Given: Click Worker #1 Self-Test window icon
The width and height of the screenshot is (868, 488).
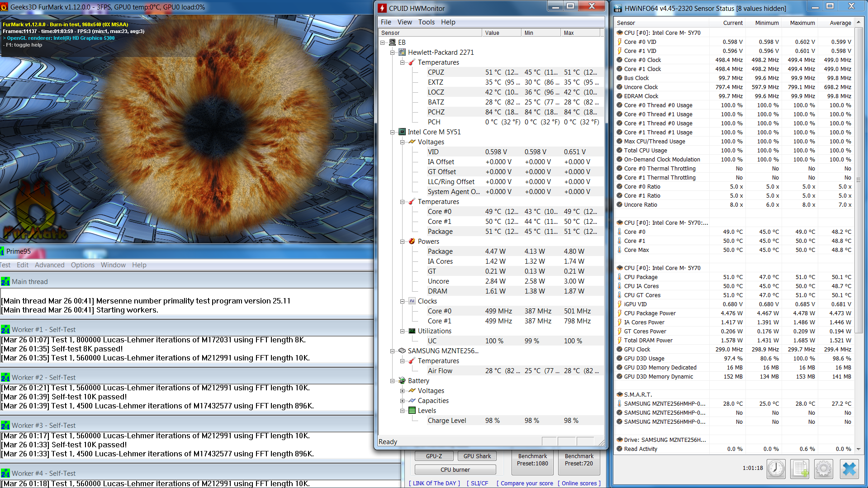Looking at the screenshot, I should point(5,330).
